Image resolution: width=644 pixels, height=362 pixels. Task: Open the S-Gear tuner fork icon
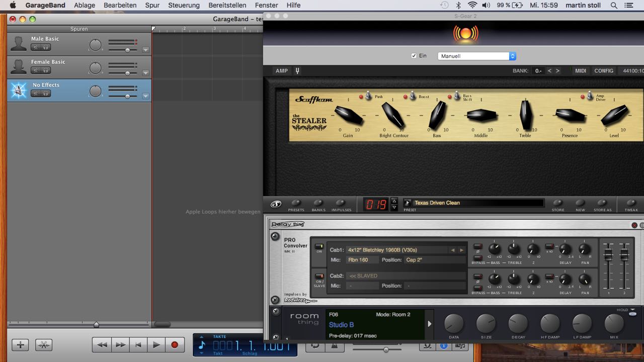click(297, 71)
